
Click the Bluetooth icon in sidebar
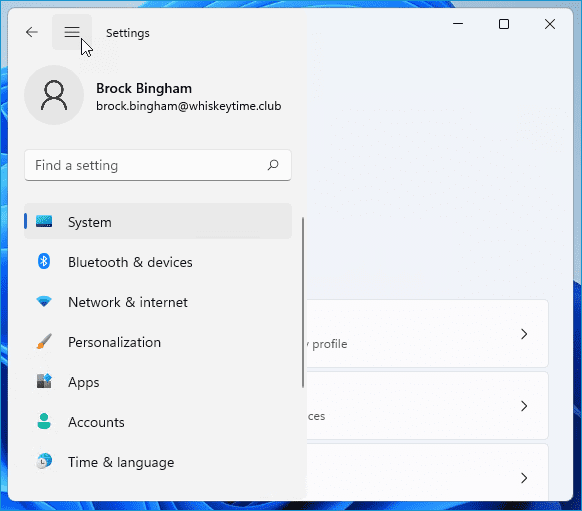click(x=44, y=261)
